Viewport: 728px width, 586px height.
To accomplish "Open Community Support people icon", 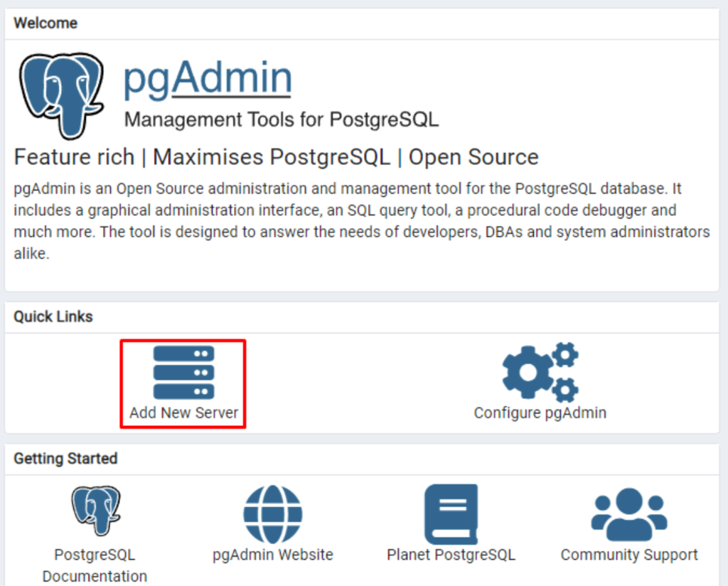I will (628, 513).
